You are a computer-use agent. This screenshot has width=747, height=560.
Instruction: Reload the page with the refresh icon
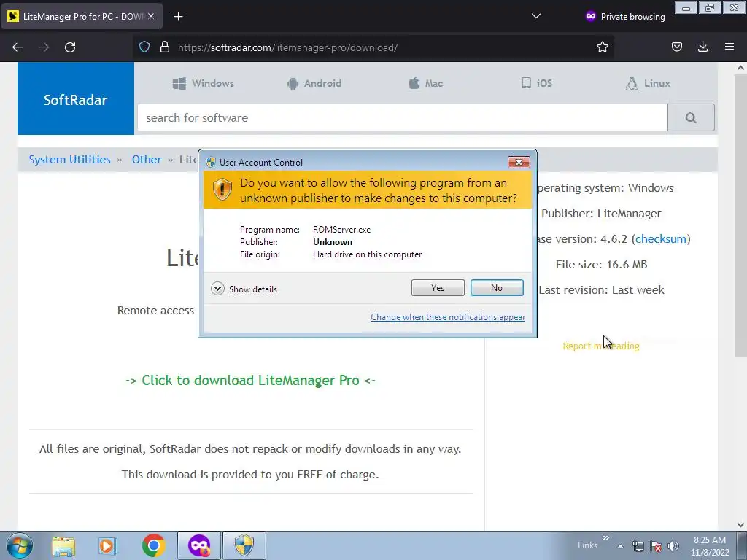pos(70,47)
